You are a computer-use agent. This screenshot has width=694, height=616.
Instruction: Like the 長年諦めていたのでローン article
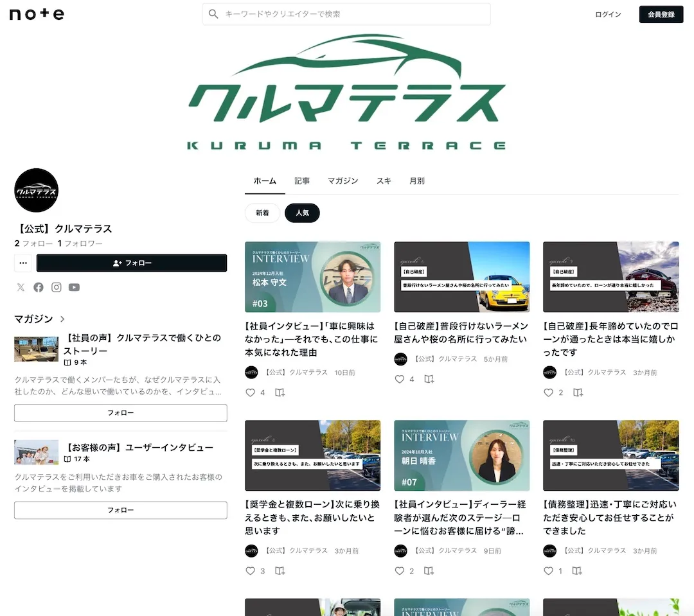[x=548, y=392]
